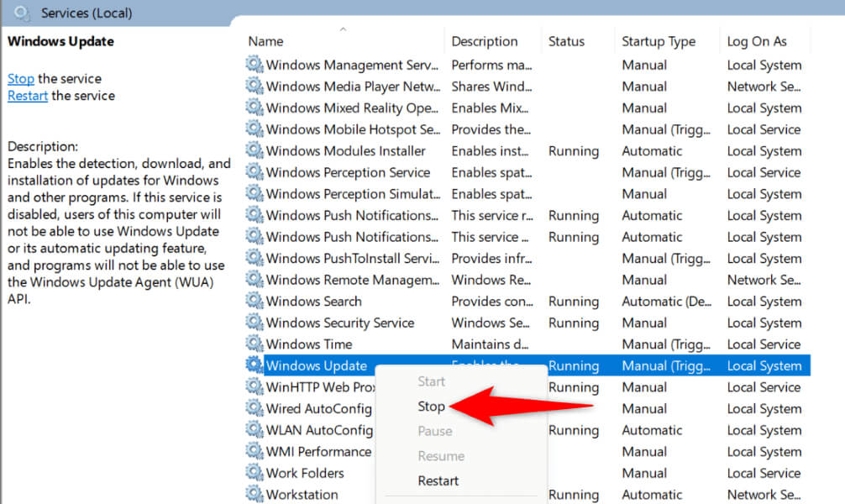The image size is (845, 504).
Task: Click the Log On As column header
Action: [x=757, y=41]
